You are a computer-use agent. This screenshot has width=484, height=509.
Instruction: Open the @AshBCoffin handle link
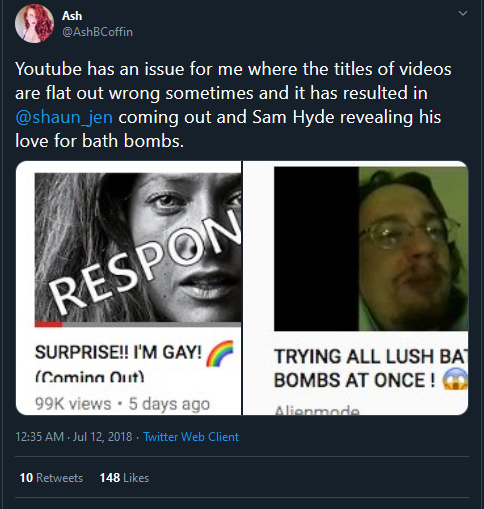tap(97, 32)
